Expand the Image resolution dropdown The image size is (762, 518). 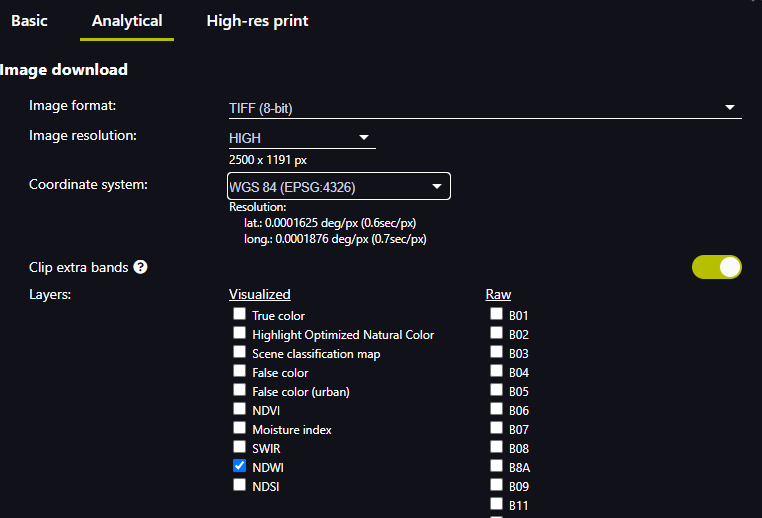point(301,138)
